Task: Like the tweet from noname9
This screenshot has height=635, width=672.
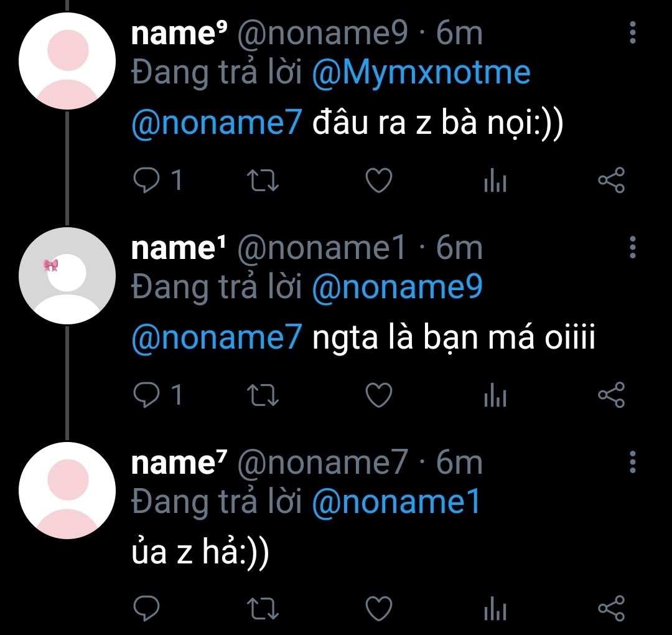Action: (378, 181)
